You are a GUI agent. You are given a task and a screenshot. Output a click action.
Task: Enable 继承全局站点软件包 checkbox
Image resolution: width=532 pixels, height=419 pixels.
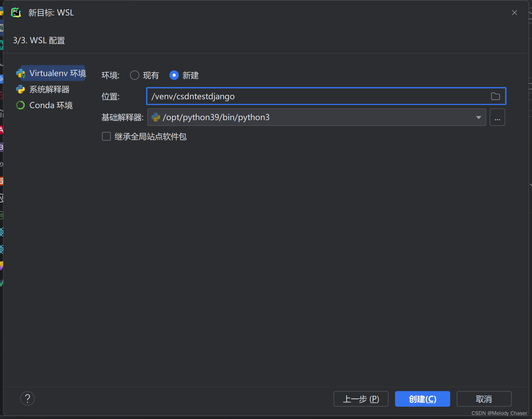pos(106,136)
